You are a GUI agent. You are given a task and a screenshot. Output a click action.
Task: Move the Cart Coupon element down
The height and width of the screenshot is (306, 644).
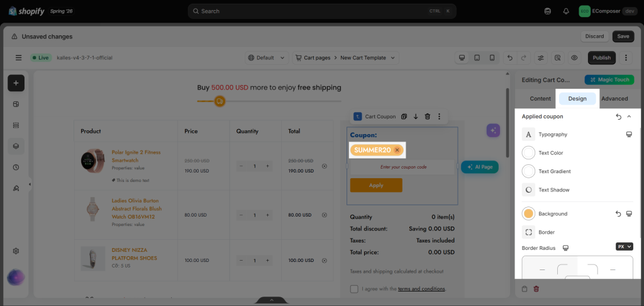click(x=416, y=117)
